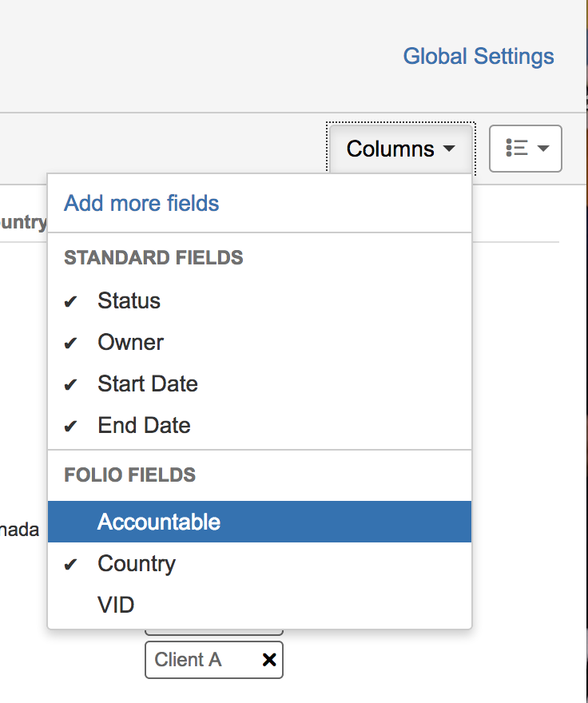Screen dimensions: 588x703
Task: Click Add more fields link
Action: click(x=141, y=203)
